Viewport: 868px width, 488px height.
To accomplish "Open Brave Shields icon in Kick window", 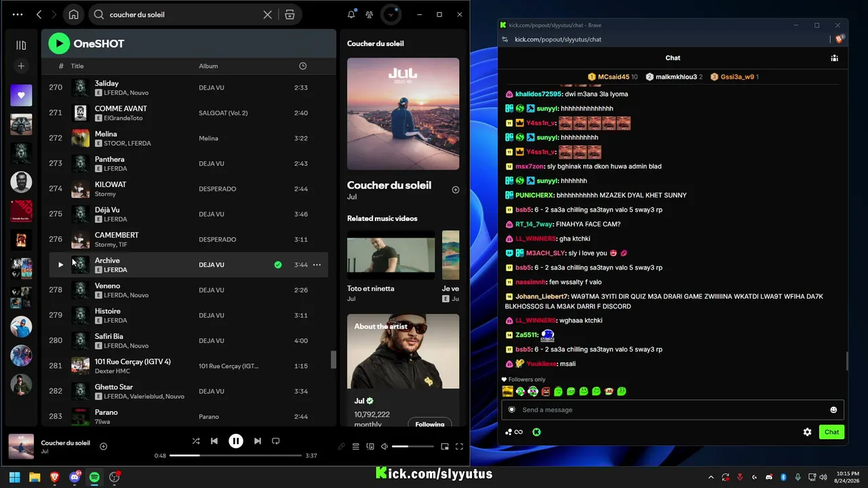I will click(x=840, y=39).
